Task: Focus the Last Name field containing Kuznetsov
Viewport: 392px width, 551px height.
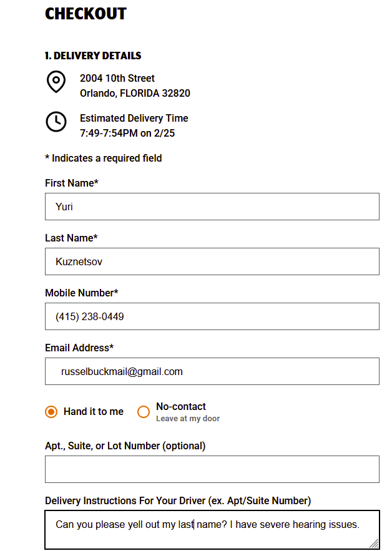Action: coord(212,261)
